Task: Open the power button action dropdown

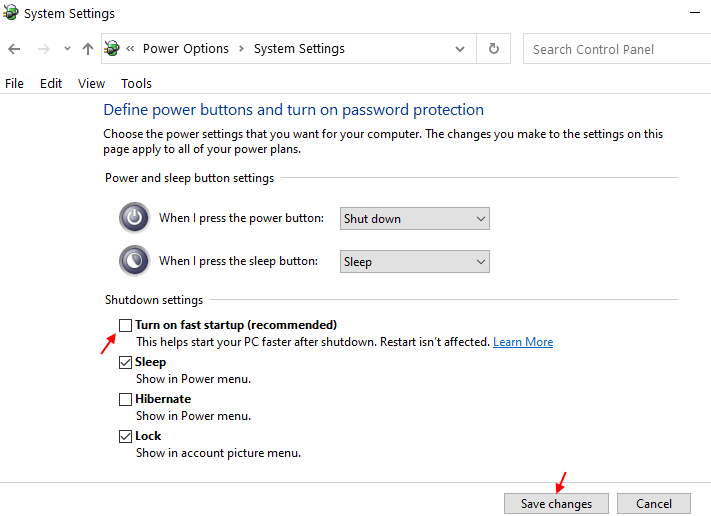Action: click(415, 219)
